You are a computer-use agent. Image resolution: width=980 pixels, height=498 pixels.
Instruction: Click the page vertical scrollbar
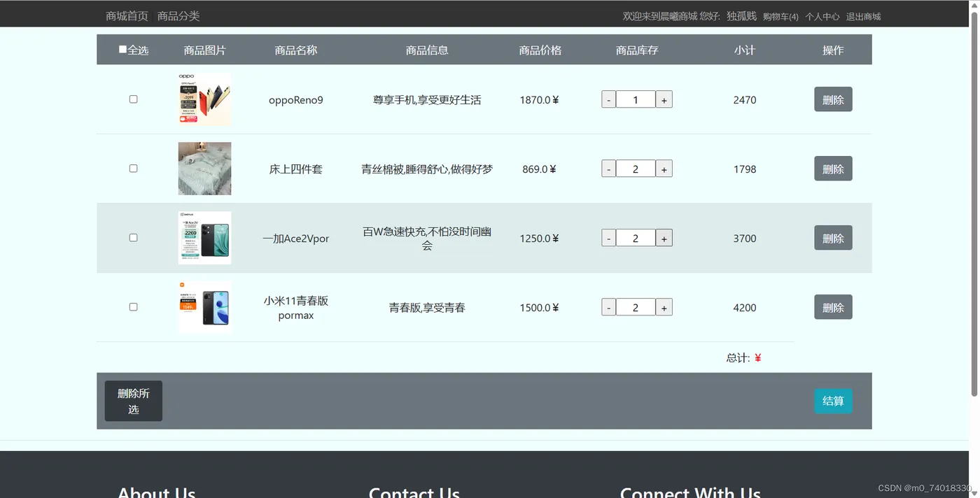(974, 203)
